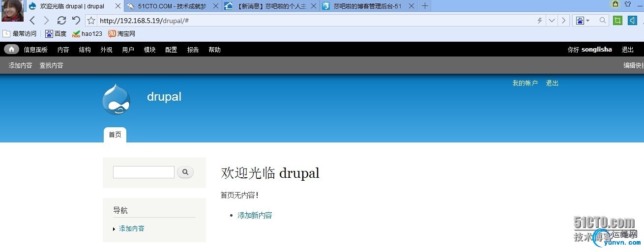Open a new tab with the plus button
Image resolution: width=644 pixels, height=251 pixels.
click(425, 6)
